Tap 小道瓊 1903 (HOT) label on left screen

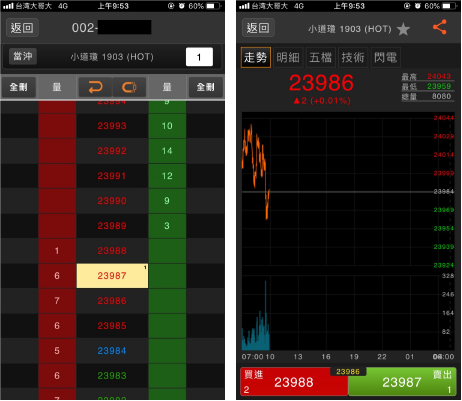112,57
